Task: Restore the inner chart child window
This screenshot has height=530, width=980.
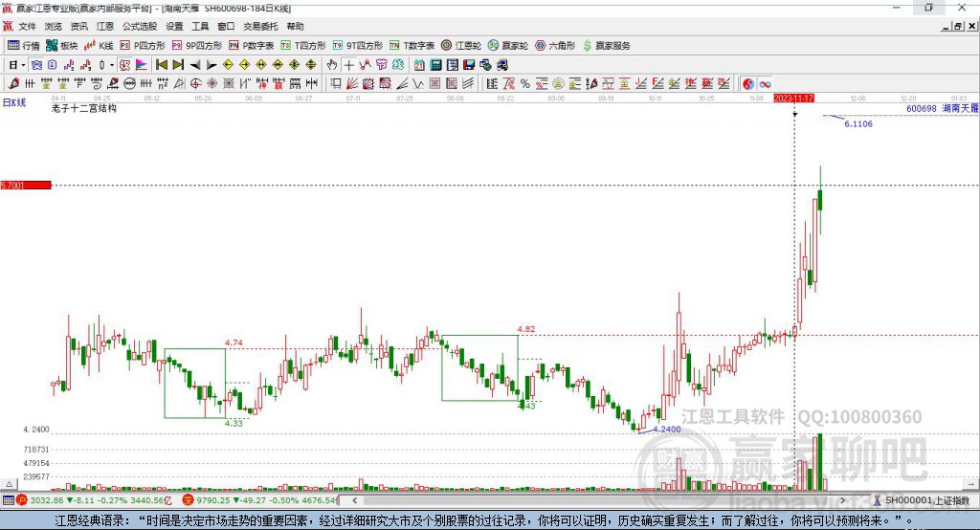Action: 958,26
